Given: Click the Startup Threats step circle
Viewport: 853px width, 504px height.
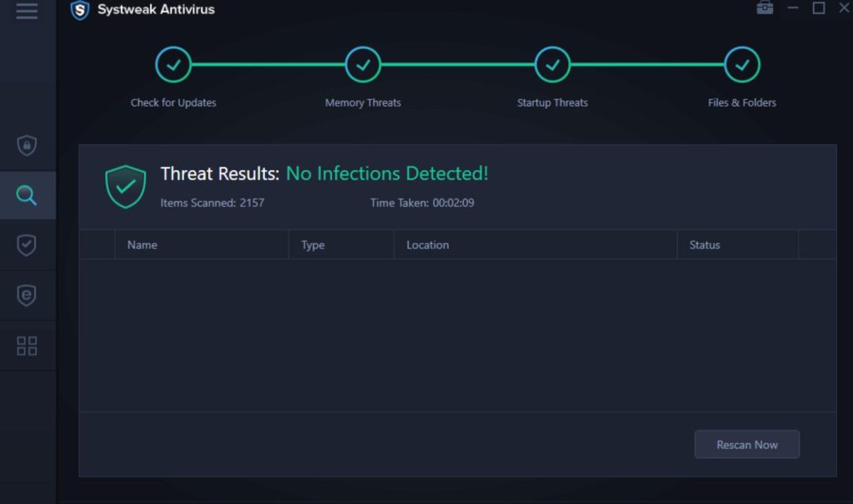Looking at the screenshot, I should point(552,65).
